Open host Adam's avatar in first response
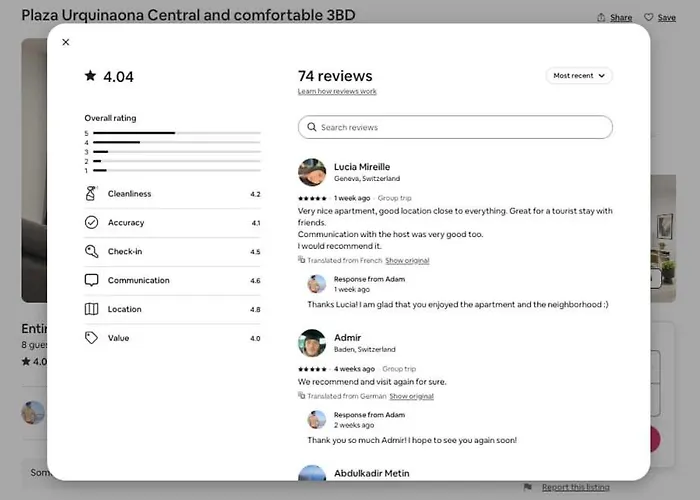The image size is (700, 500). tap(317, 284)
